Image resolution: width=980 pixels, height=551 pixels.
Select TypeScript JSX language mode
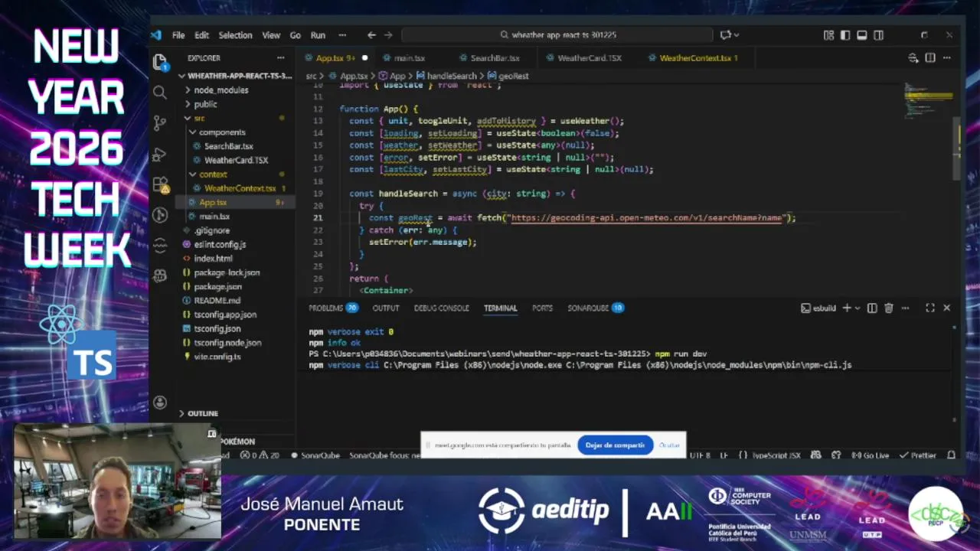[776, 455]
